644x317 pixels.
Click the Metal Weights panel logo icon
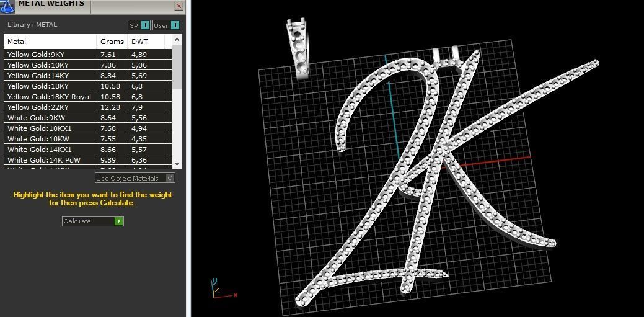pyautogui.click(x=8, y=6)
